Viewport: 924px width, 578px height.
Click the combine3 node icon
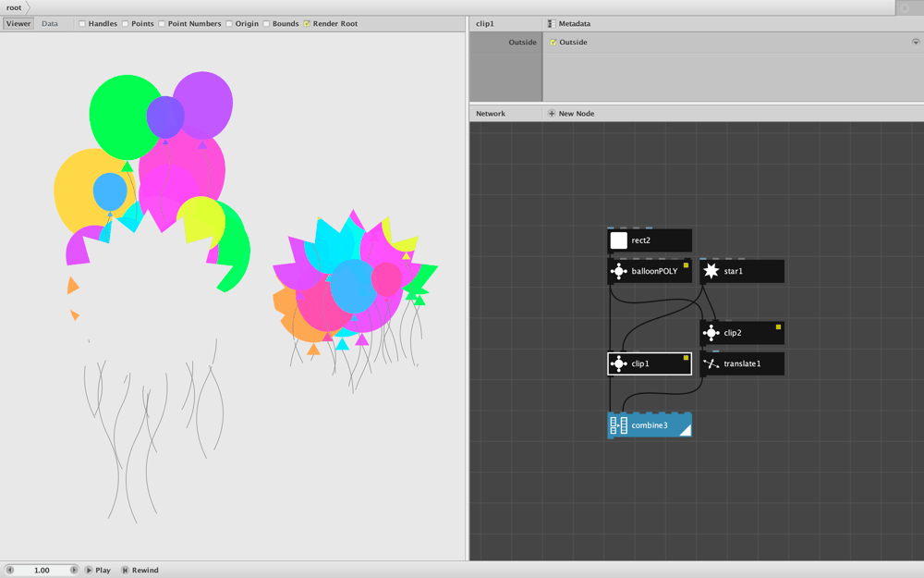(618, 425)
